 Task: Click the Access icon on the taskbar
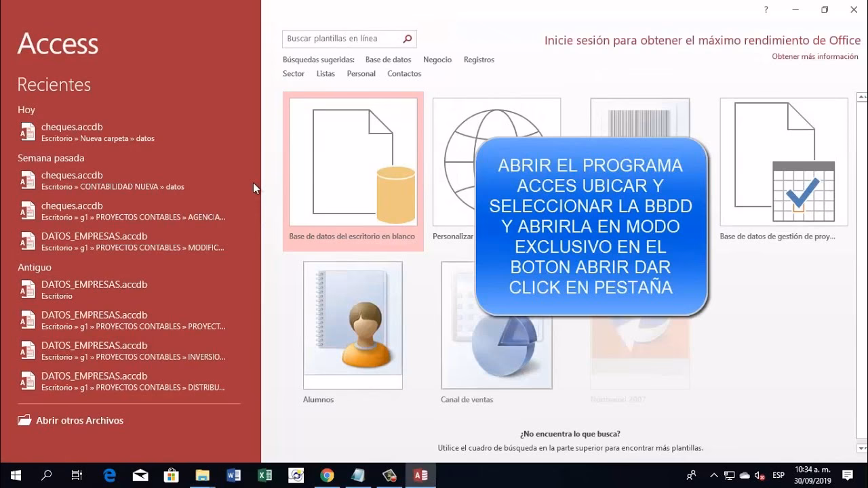pyautogui.click(x=420, y=475)
